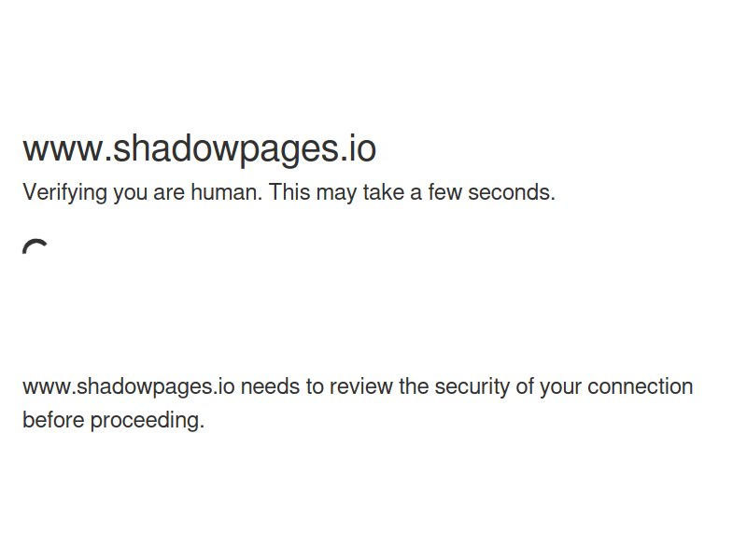Click the loading spinner icon
This screenshot has width=747, height=560.
[x=35, y=246]
